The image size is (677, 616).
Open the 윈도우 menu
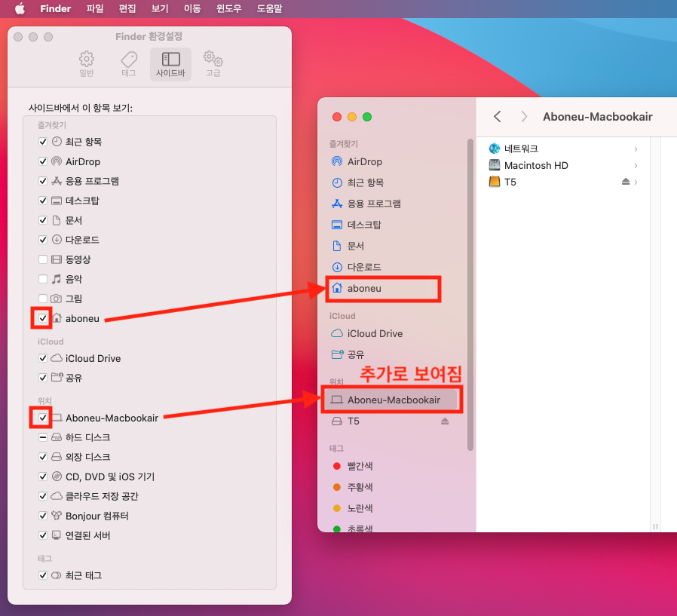229,8
